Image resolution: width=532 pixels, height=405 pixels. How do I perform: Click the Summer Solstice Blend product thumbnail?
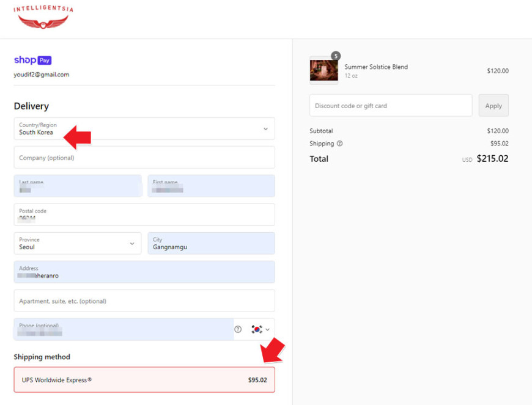[x=323, y=70]
